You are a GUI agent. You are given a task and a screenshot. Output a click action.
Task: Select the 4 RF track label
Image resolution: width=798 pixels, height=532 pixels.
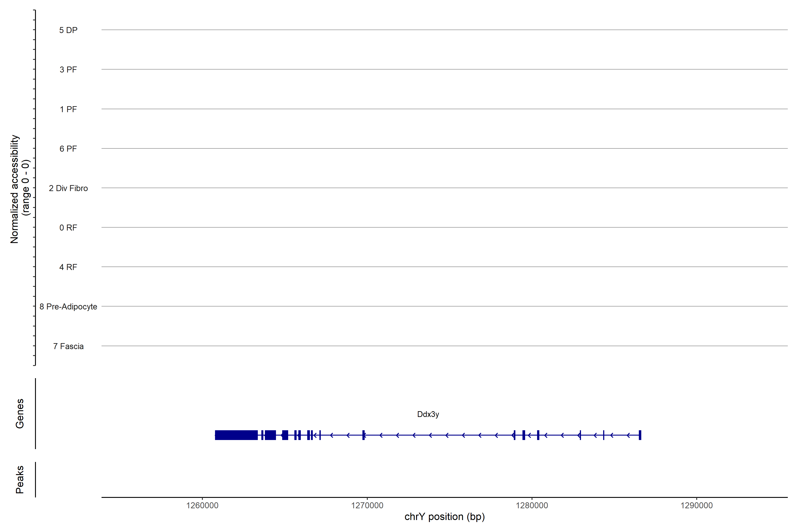click(68, 267)
